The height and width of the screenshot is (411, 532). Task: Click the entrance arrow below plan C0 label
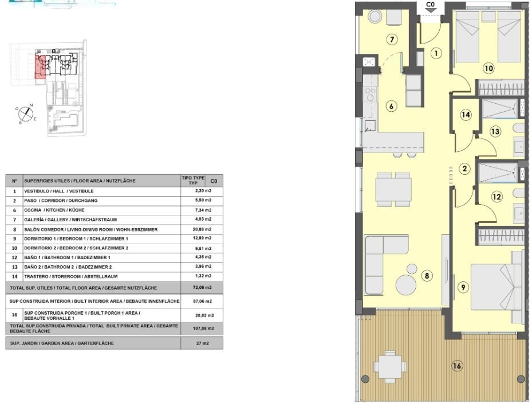431,10
